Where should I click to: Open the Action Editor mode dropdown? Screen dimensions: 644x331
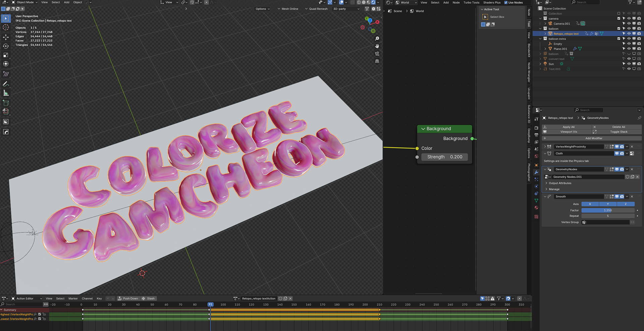coord(27,298)
